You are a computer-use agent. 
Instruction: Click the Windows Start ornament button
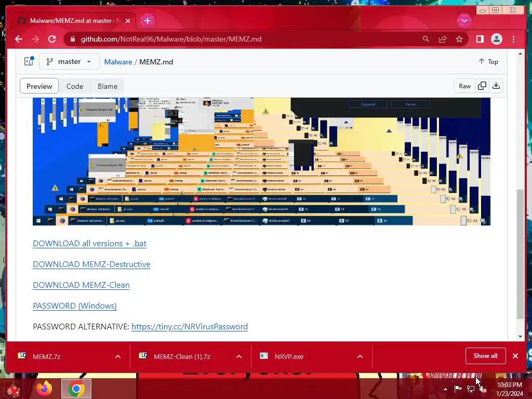pyautogui.click(x=14, y=389)
